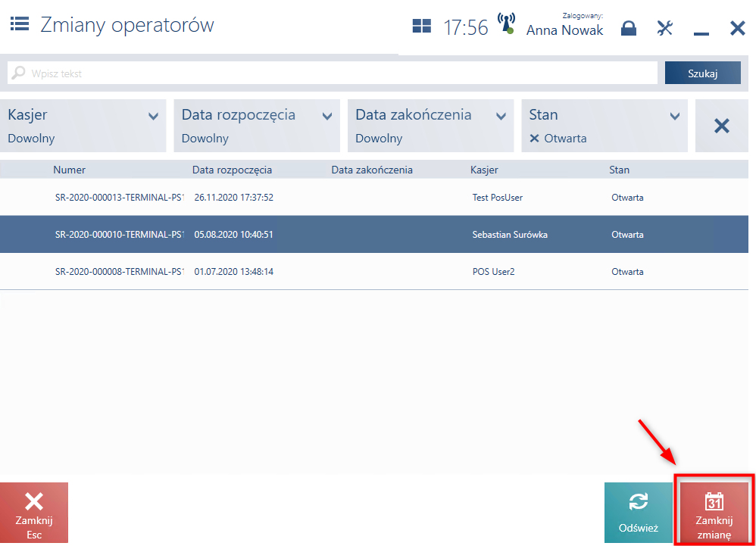Click the Zamknij zmianę button

(x=714, y=513)
